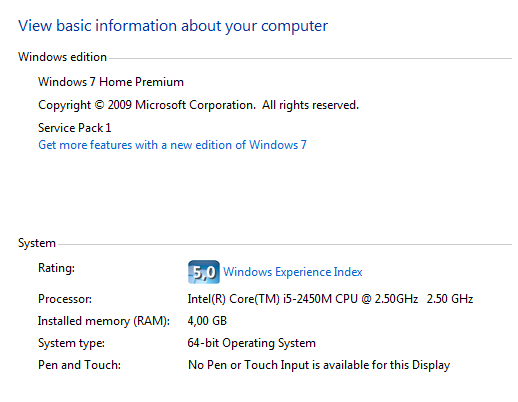This screenshot has height=402, width=518.
Task: Select the Windows 7 Home Premium text
Action: coord(111,82)
